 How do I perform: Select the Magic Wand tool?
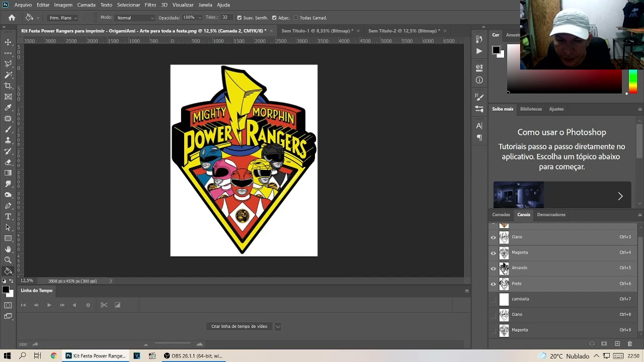tap(8, 75)
